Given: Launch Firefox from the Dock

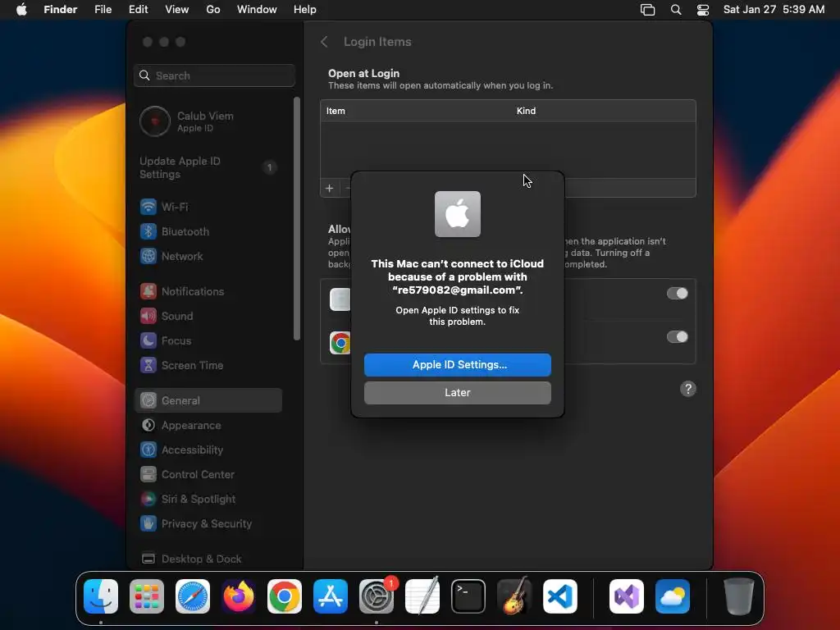Looking at the screenshot, I should [239, 596].
